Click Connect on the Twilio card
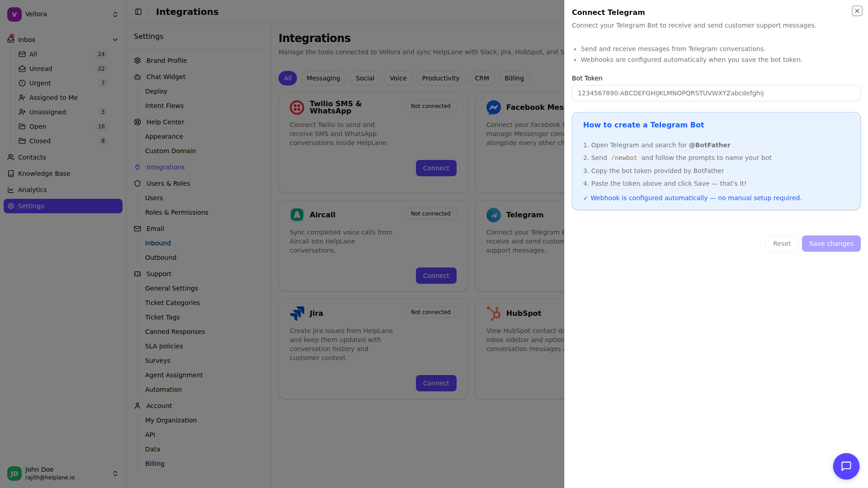 436,168
